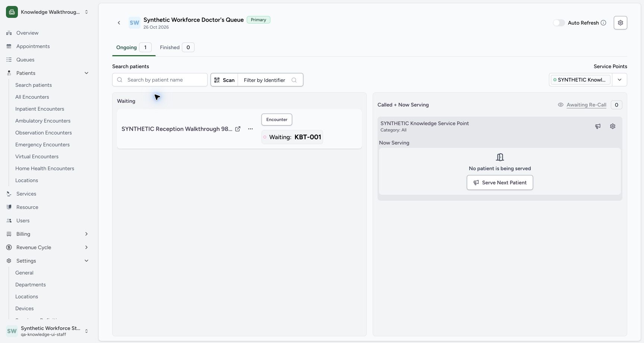Screen dimensions: 644x343
Task: Click the megaphone icon on service point header
Action: (x=598, y=127)
